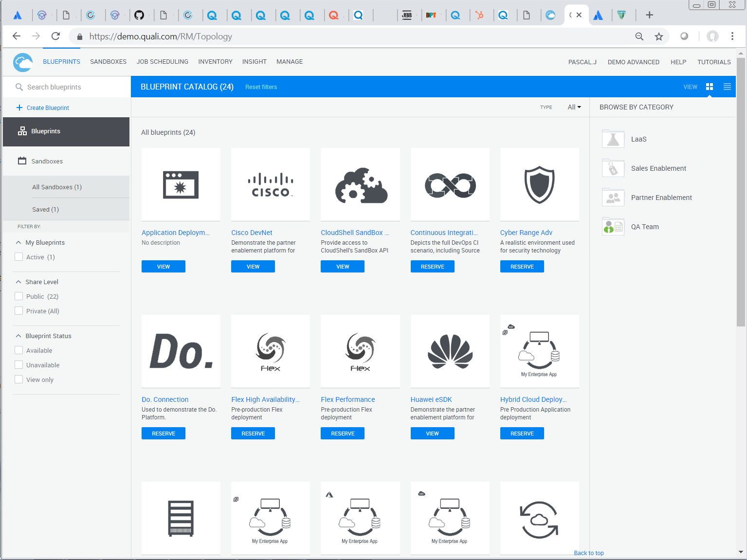Open the Cisco DevNet blueprint thumbnail

click(x=271, y=184)
